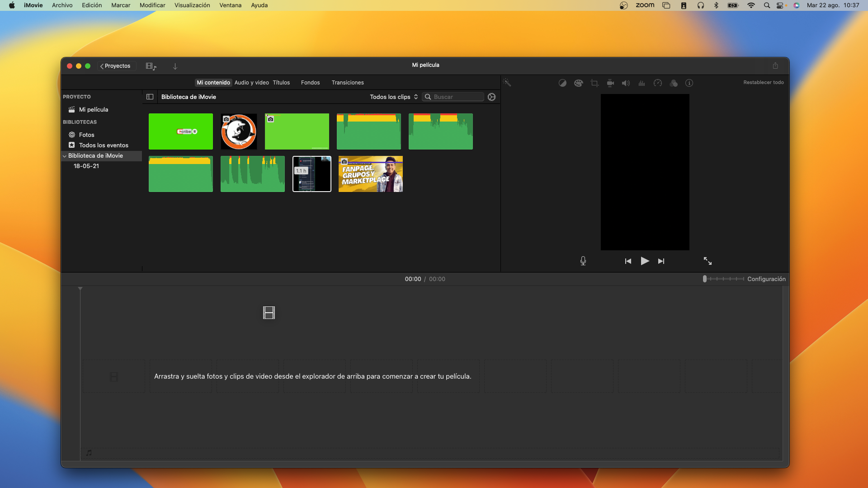Screen dimensions: 868x488
Task: Toggle fullscreen playback with the expand arrows
Action: 708,261
